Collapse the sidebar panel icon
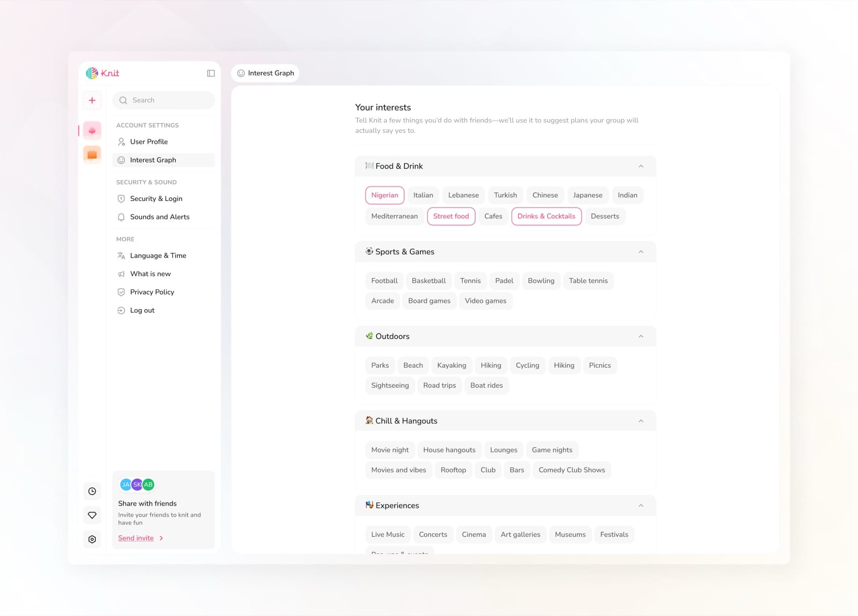 point(211,73)
